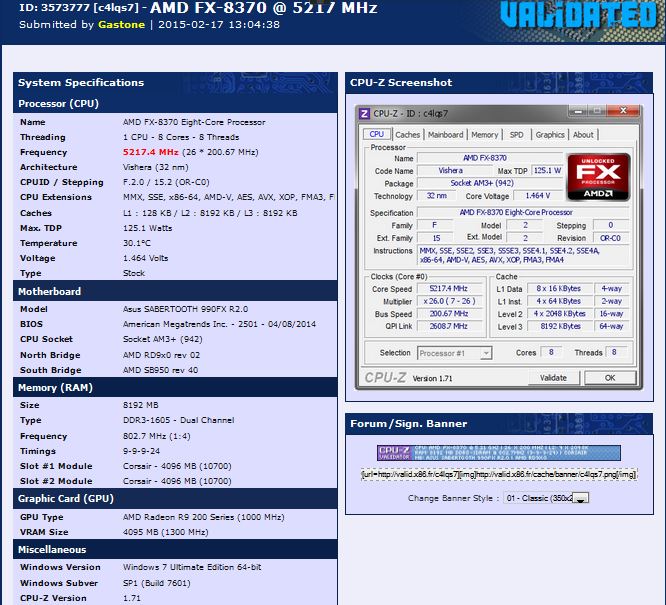Click the '4095 MB (1300 MHz)' VRAM Size value
This screenshot has height=605, width=666.
pos(166,532)
